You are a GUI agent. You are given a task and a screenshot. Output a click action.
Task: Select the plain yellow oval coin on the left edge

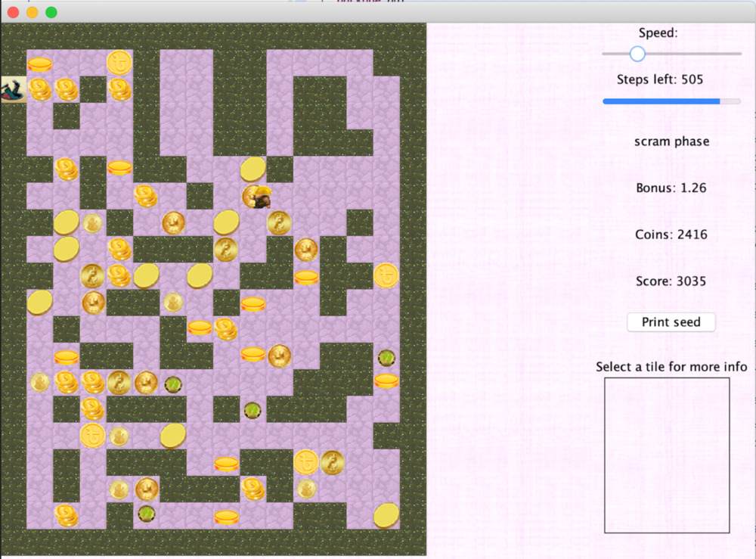pyautogui.click(x=39, y=303)
